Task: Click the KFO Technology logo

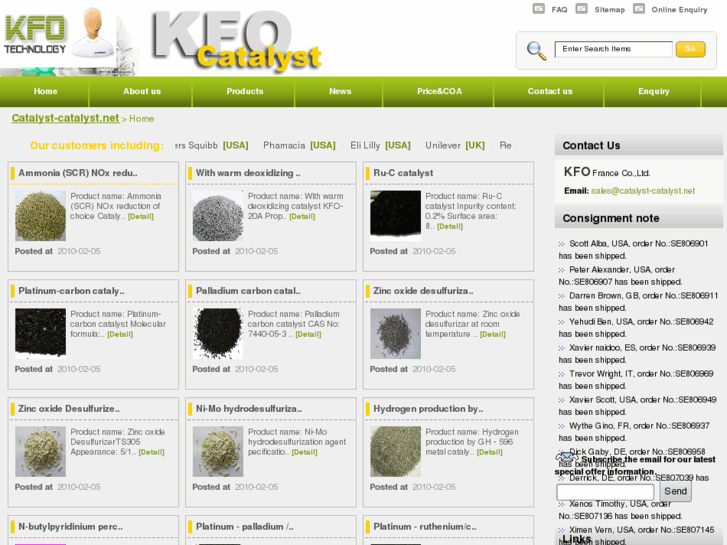Action: click(x=35, y=35)
